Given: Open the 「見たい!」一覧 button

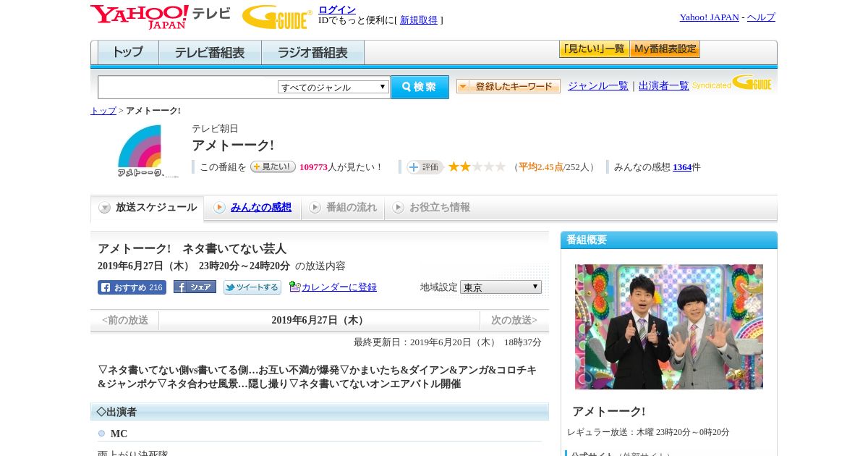Looking at the screenshot, I should [x=594, y=49].
